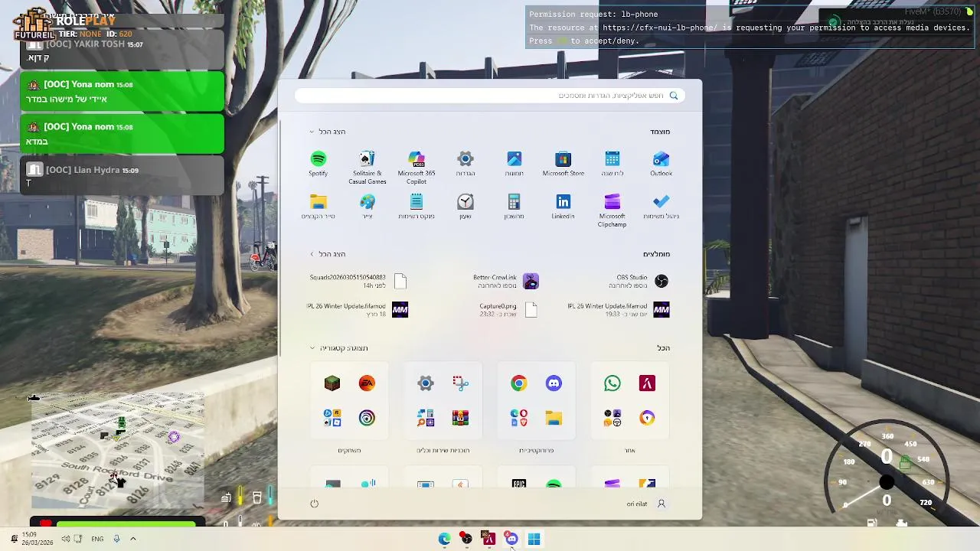
Task: Launch Solitaire & Casual Games
Action: click(367, 167)
